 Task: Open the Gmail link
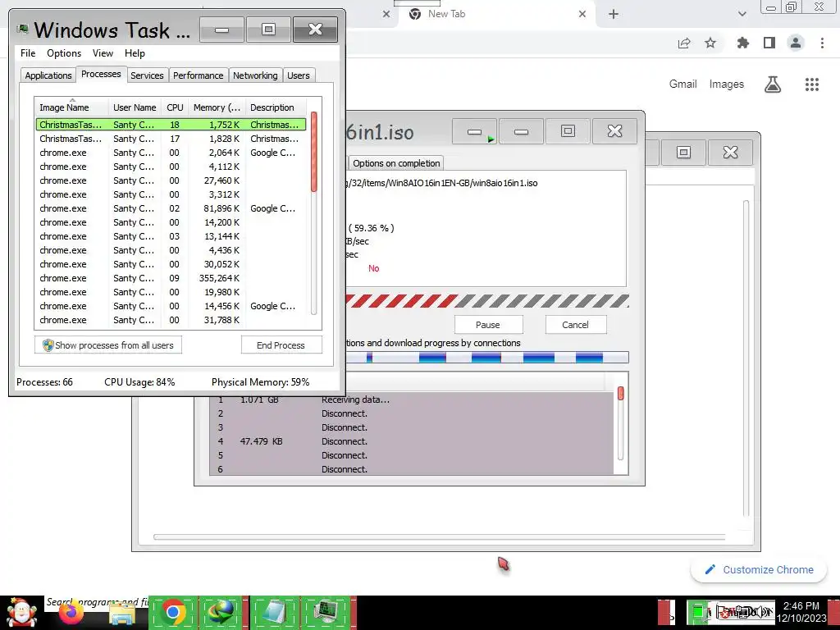click(x=683, y=84)
